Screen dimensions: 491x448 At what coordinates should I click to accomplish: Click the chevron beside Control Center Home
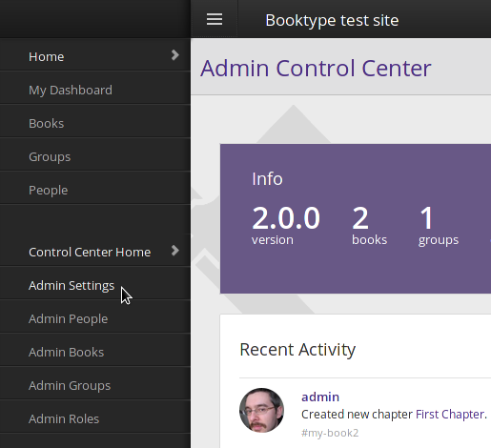(x=174, y=251)
